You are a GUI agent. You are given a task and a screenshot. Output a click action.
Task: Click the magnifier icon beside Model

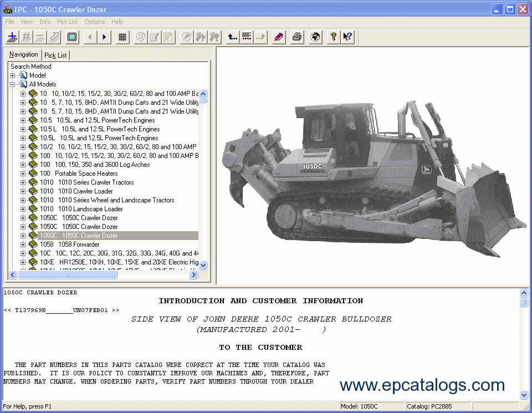coord(23,75)
